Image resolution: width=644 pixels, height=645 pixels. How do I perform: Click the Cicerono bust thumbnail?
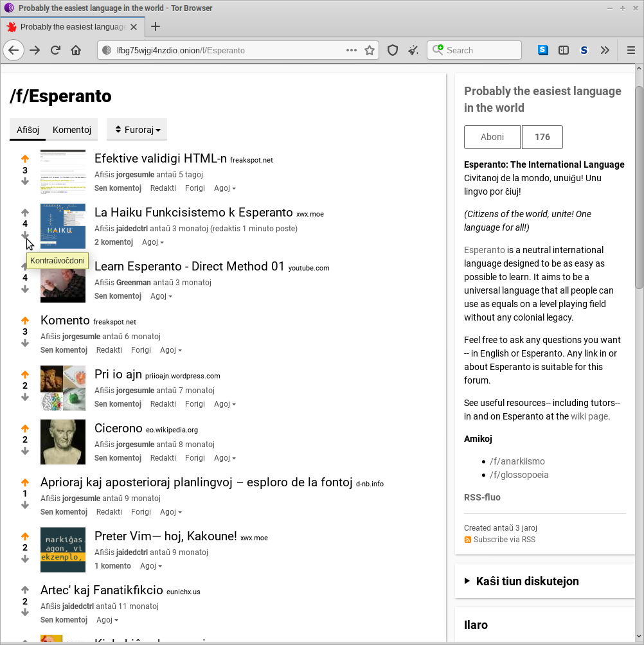(x=63, y=442)
